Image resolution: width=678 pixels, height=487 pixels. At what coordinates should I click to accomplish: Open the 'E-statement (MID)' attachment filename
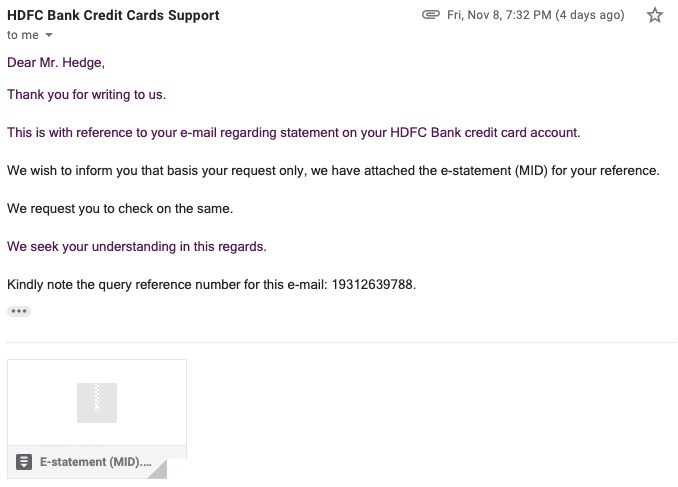click(x=97, y=463)
